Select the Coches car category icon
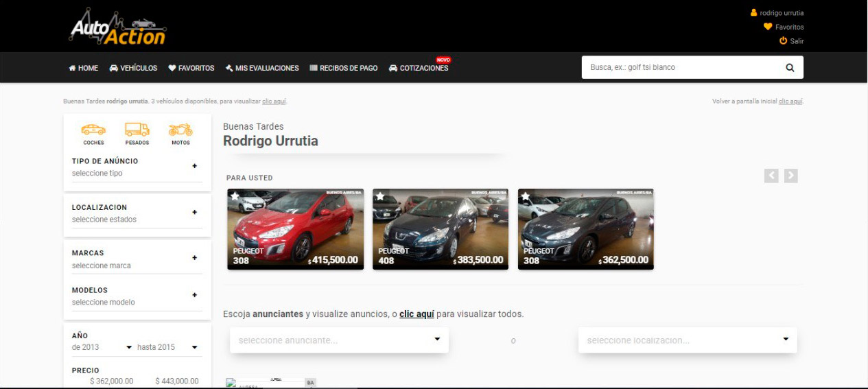 93,130
